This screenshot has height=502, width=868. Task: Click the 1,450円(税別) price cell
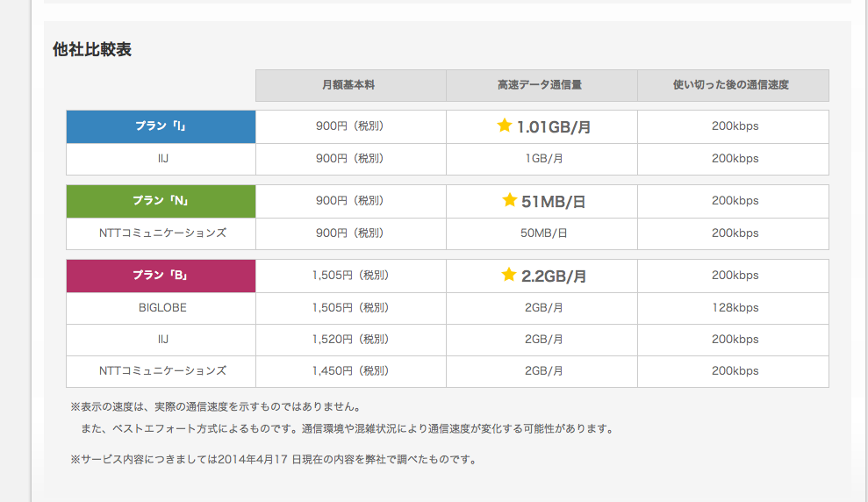click(x=349, y=371)
